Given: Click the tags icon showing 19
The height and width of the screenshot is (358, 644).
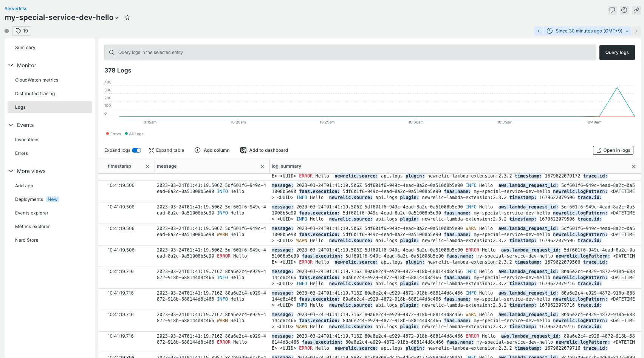Looking at the screenshot, I should pyautogui.click(x=22, y=31).
